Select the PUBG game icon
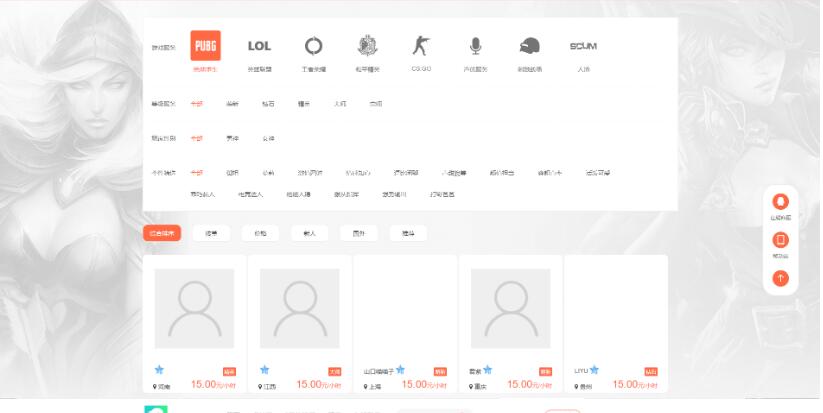The height and width of the screenshot is (413, 823). coord(205,46)
